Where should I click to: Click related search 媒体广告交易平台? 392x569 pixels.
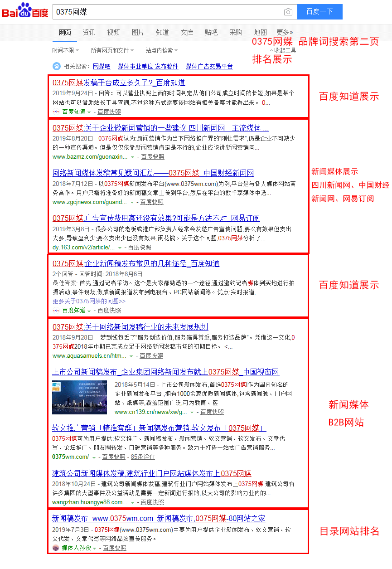(x=209, y=66)
